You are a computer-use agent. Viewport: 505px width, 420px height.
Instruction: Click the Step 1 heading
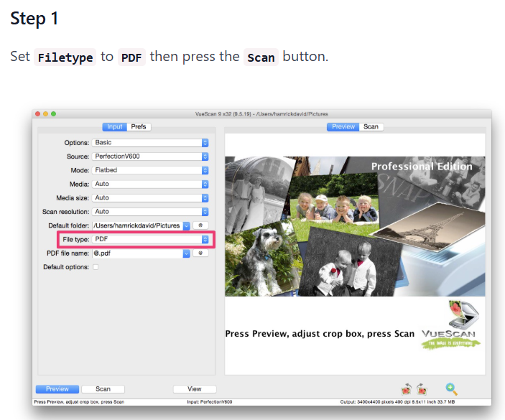click(34, 19)
